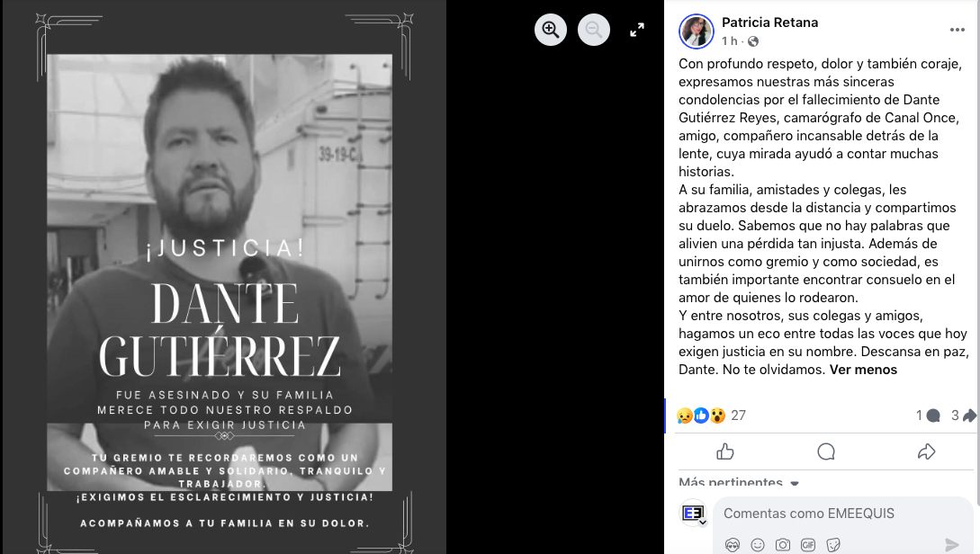Switch commenting profile via EMEEQUIS avatar
Screen dimensions: 980x554
tap(693, 514)
